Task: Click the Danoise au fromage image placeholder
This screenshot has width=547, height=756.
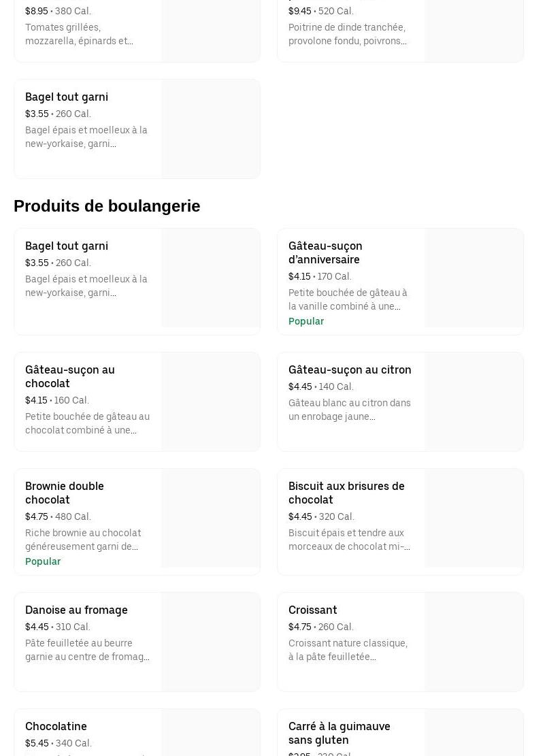Action: [210, 642]
